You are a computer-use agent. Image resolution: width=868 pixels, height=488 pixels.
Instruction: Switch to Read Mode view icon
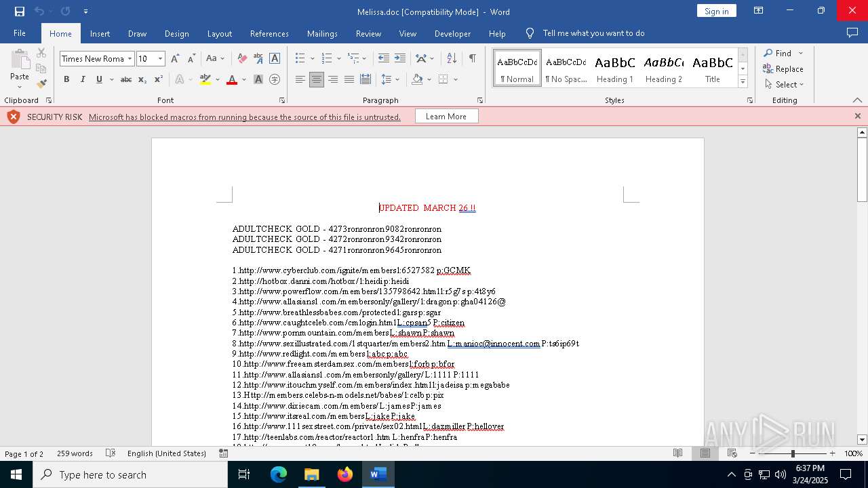677,453
